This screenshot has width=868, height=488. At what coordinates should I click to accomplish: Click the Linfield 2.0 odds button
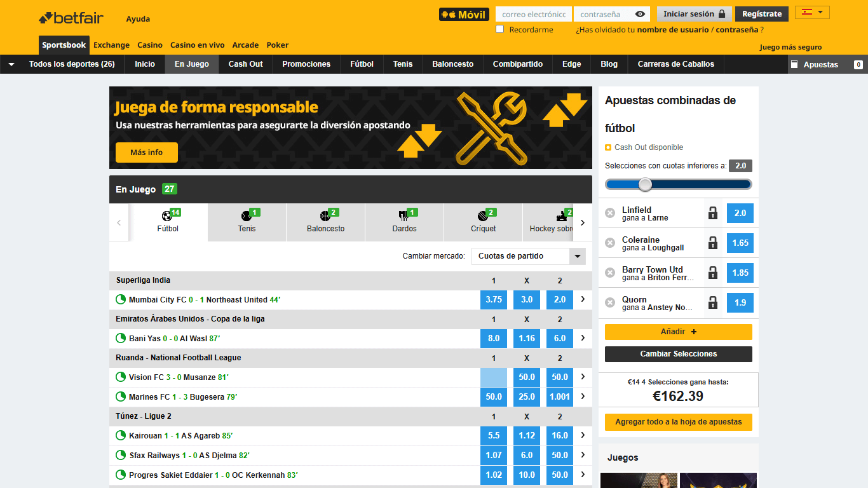click(740, 213)
